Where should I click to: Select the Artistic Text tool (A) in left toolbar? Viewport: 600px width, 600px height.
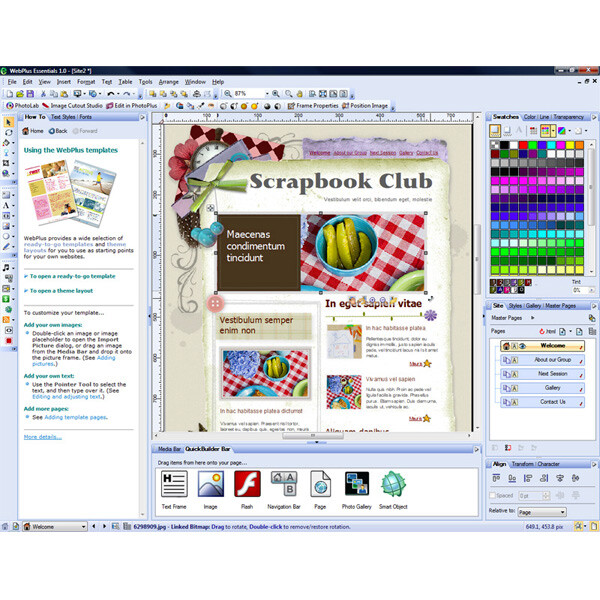(6, 205)
